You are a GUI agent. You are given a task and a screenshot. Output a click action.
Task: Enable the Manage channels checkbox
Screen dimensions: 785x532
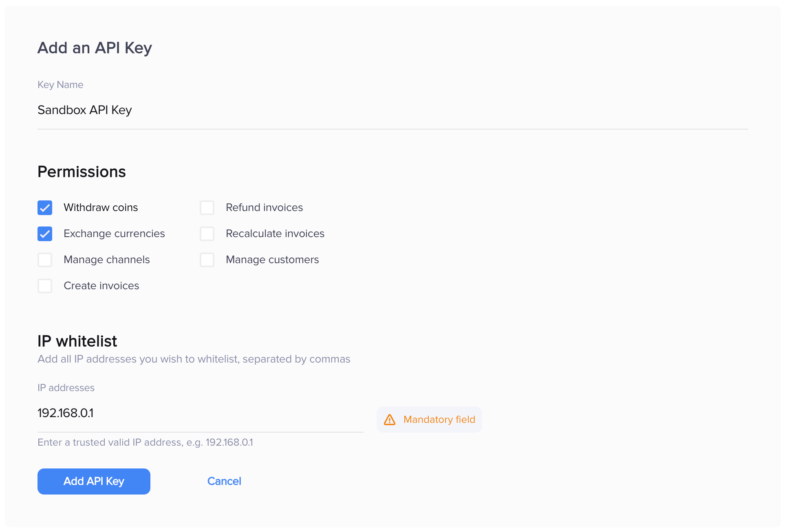click(45, 260)
